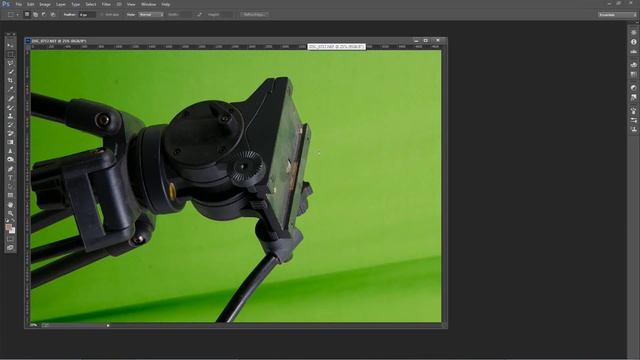Click the foreground color swatch
Viewport: 640px width, 360px height.
(x=9, y=227)
